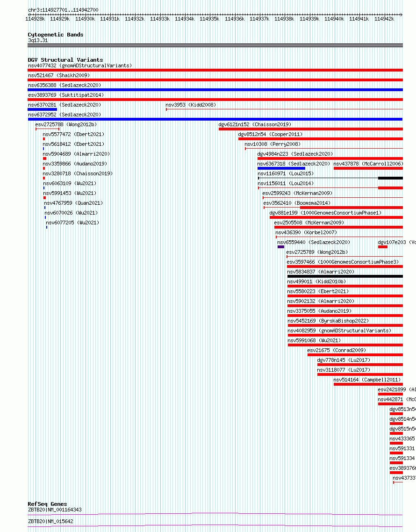Image resolution: width=416 pixels, height=532 pixels.
Task: Open esv3893769 (Suktitipat2014) variant details
Action: pyautogui.click(x=66, y=95)
